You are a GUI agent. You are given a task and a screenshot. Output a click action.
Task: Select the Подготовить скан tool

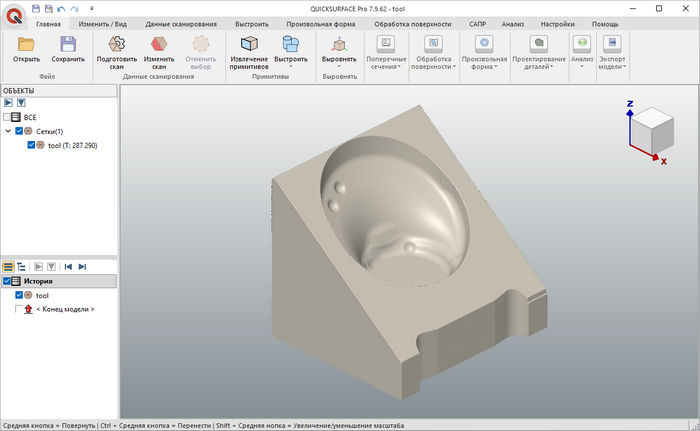point(117,44)
